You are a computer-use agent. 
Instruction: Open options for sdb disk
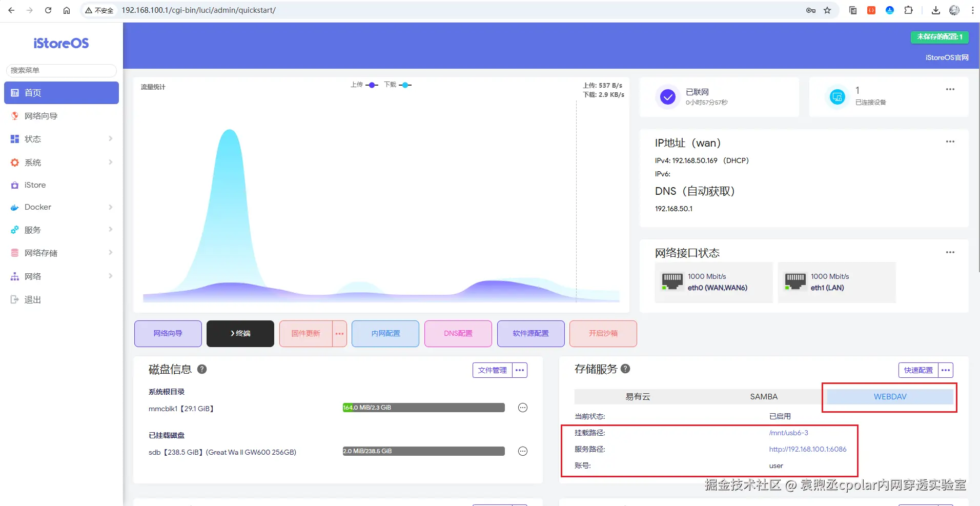point(523,452)
